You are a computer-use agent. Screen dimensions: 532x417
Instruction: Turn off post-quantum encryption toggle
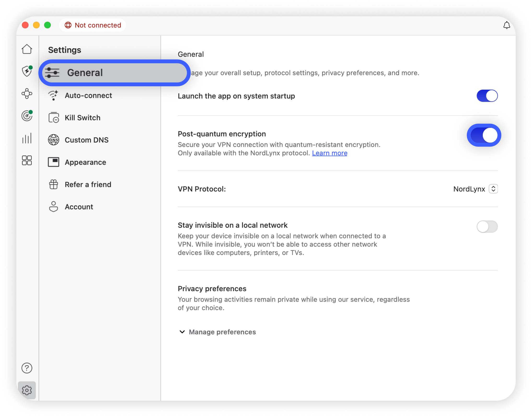coord(484,135)
